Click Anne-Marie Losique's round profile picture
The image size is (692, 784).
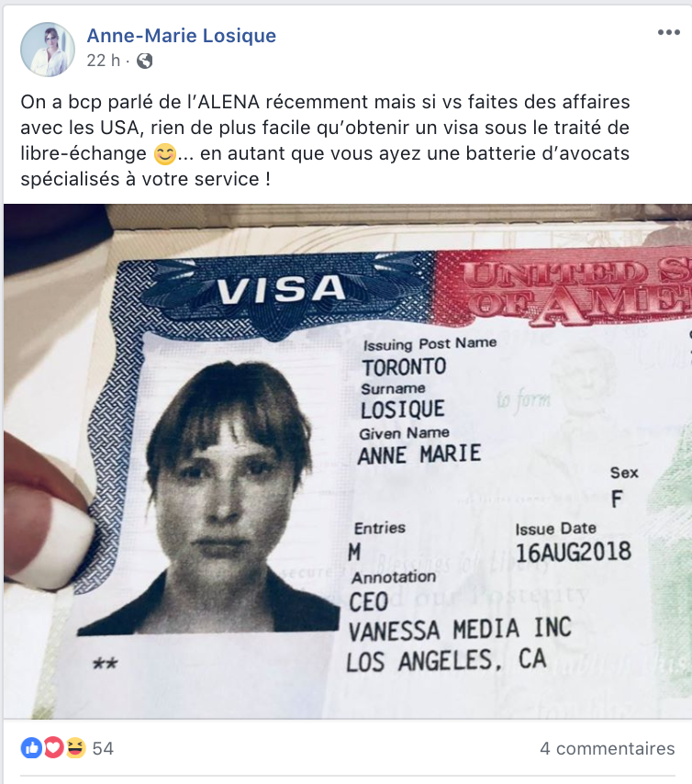point(48,49)
